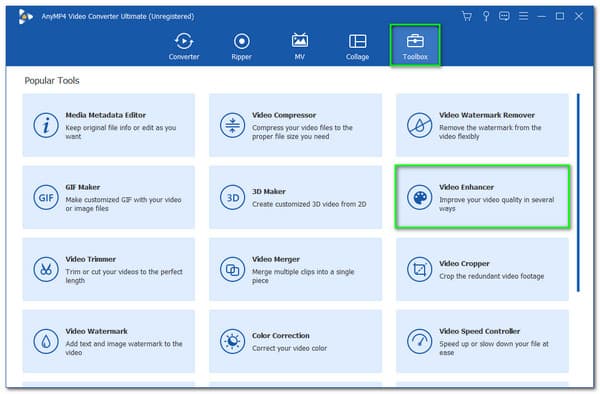Click the Video Compressor icon
600x394 pixels.
pyautogui.click(x=232, y=125)
